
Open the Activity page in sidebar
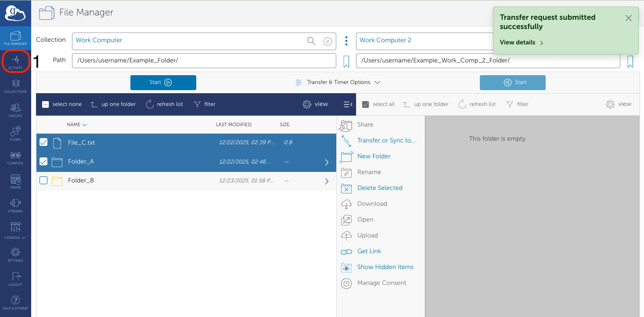[x=15, y=62]
